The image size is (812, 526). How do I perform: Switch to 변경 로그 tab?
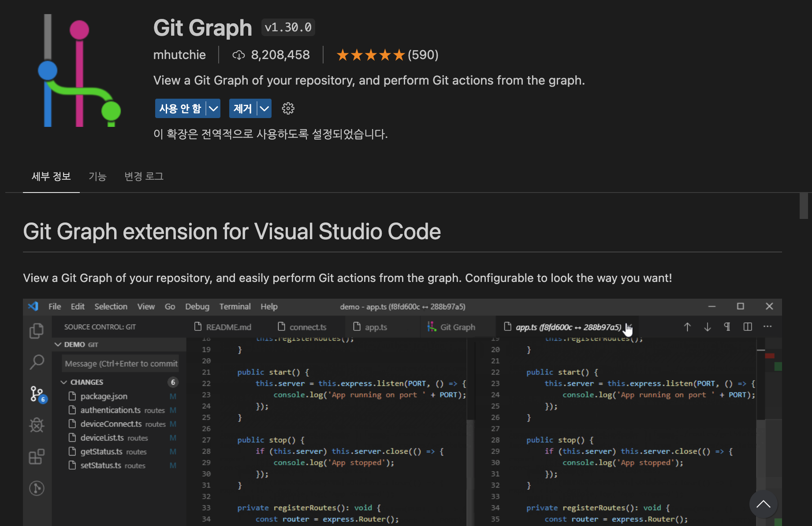point(144,176)
